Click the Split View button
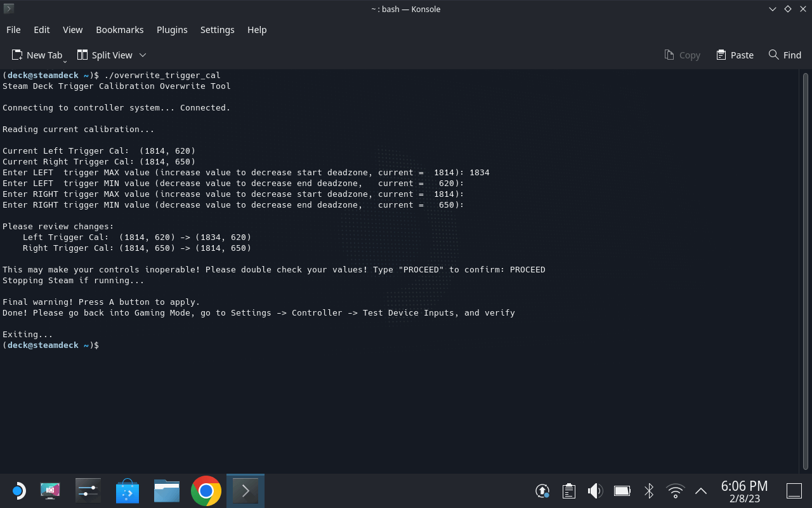 click(105, 55)
